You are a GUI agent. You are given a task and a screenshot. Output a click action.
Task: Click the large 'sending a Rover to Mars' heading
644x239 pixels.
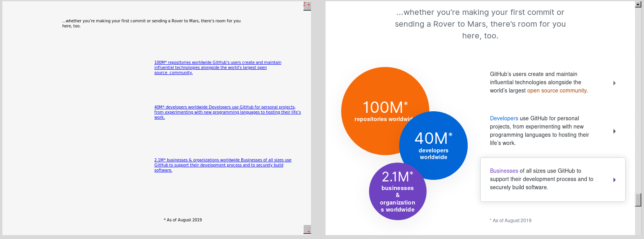coord(480,24)
